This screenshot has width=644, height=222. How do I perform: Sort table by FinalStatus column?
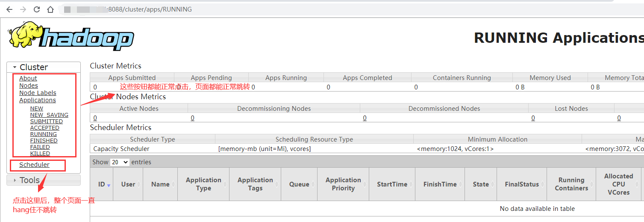tap(522, 184)
